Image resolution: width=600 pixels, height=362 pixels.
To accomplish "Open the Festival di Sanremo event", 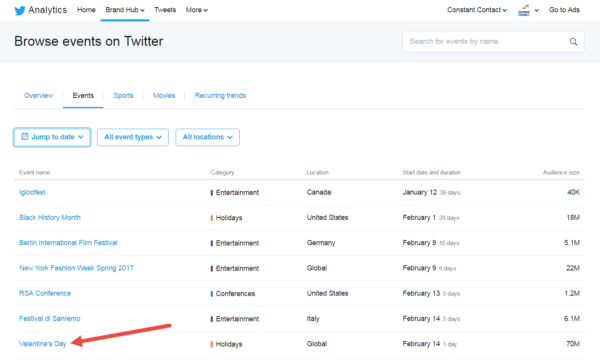I will click(49, 318).
